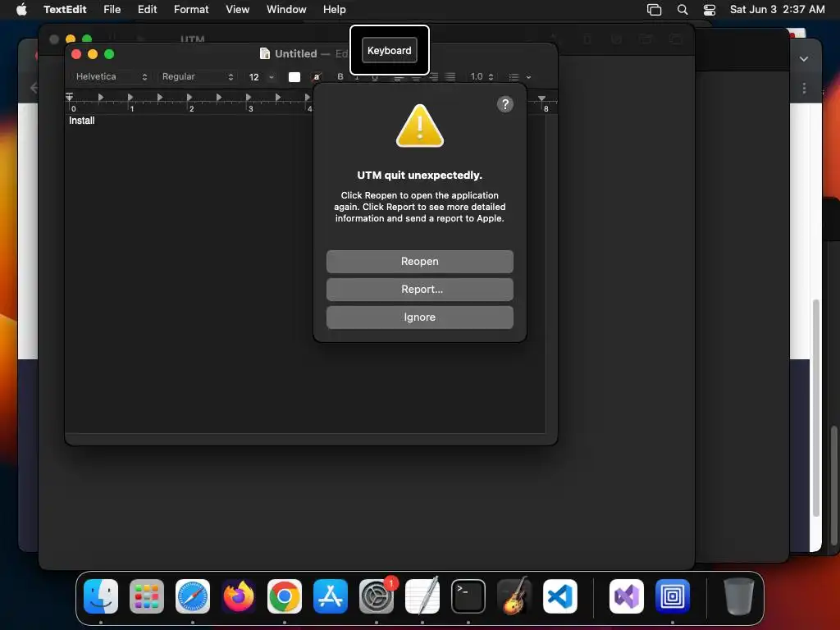Screen dimensions: 840x630
Task: Open Control Center in the menu bar
Action: pos(710,10)
